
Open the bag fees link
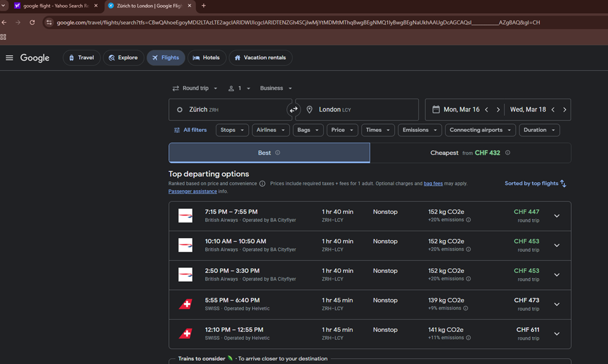[433, 184]
